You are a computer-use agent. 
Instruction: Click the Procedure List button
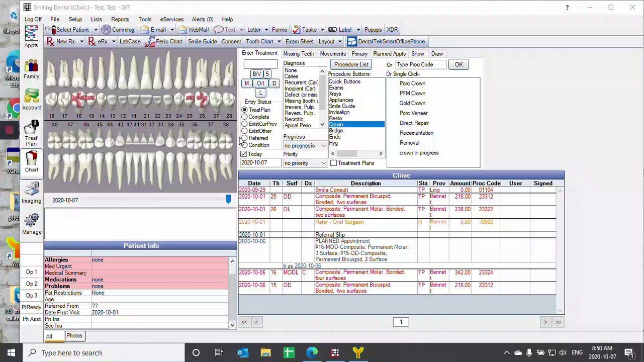(351, 64)
